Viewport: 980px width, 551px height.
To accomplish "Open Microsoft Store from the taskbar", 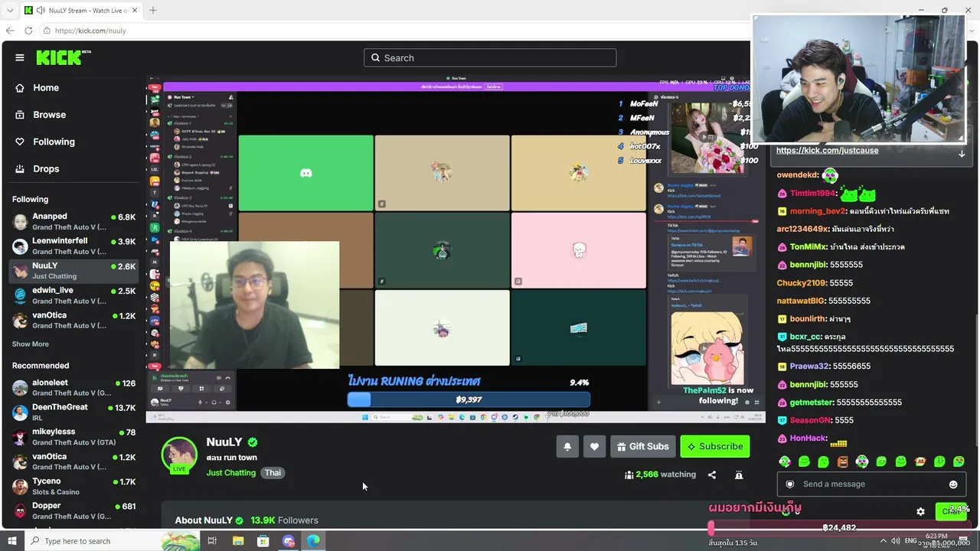I will point(263,541).
